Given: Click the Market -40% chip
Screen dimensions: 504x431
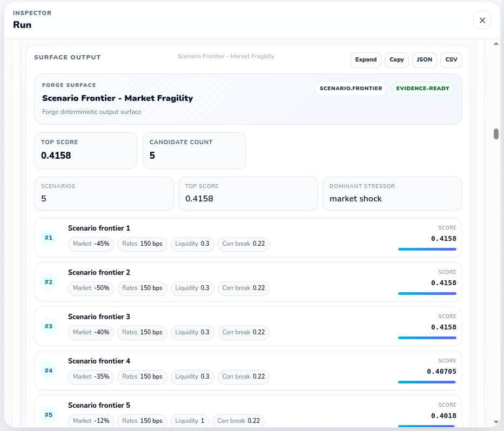Looking at the screenshot, I should (x=91, y=333).
